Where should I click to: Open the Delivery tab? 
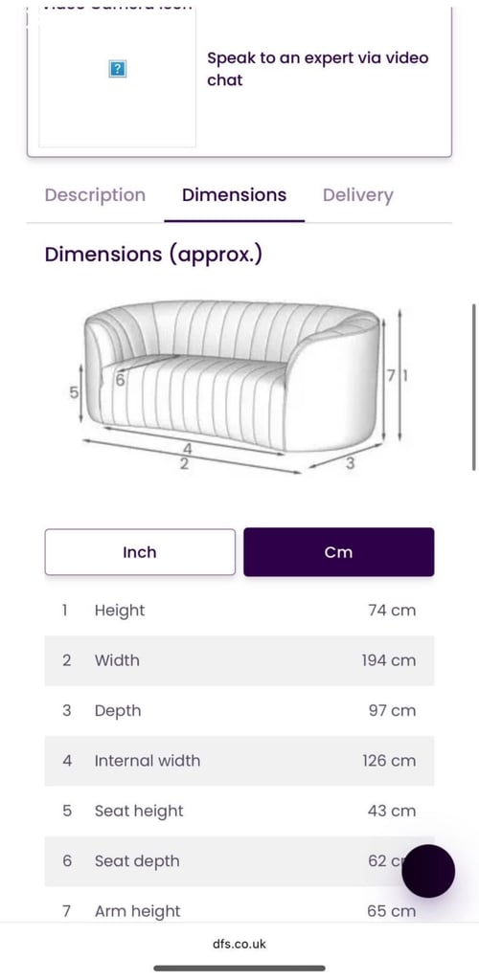point(357,195)
